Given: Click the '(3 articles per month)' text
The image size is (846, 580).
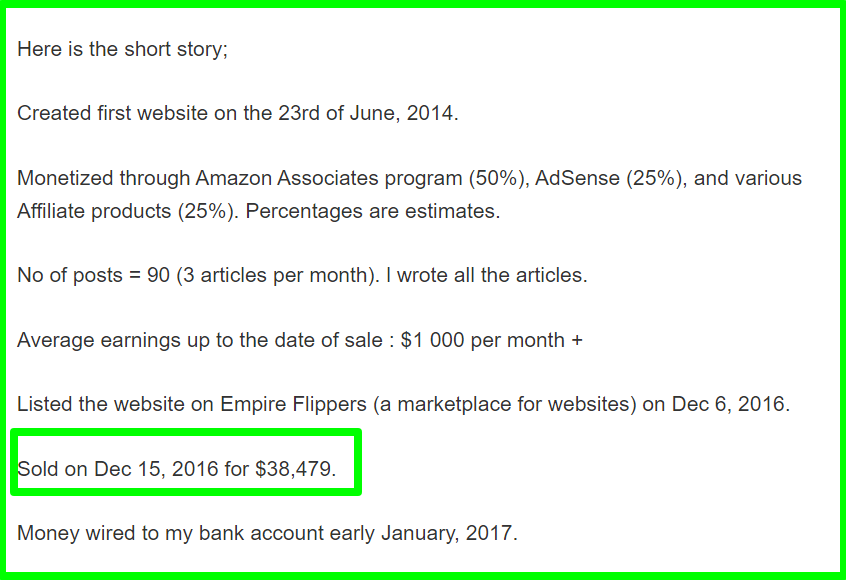Looking at the screenshot, I should click(275, 275).
